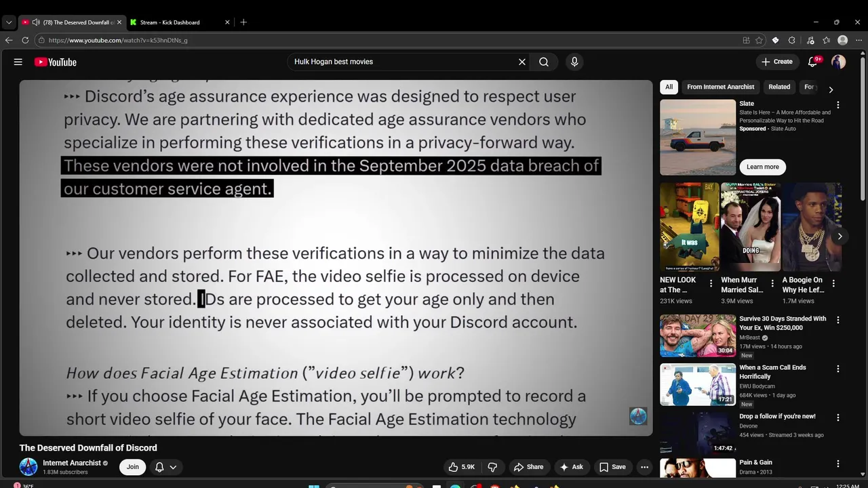Open When a Scam Call thumbnail

(698, 384)
